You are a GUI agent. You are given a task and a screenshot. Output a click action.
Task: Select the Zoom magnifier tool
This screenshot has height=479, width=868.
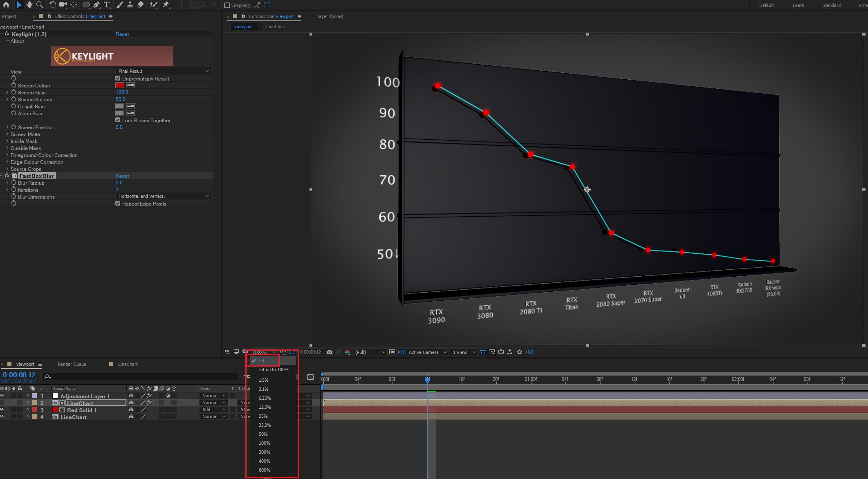[x=40, y=5]
